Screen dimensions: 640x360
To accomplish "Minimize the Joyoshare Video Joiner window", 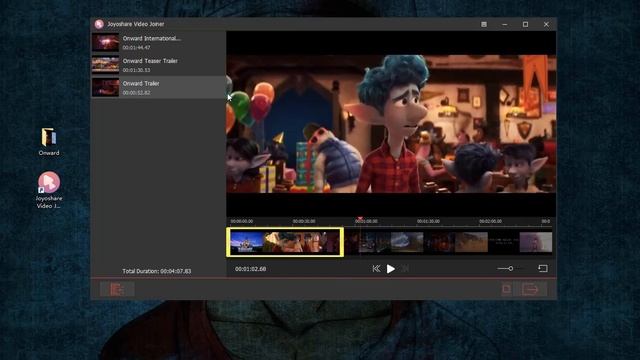I will click(504, 24).
